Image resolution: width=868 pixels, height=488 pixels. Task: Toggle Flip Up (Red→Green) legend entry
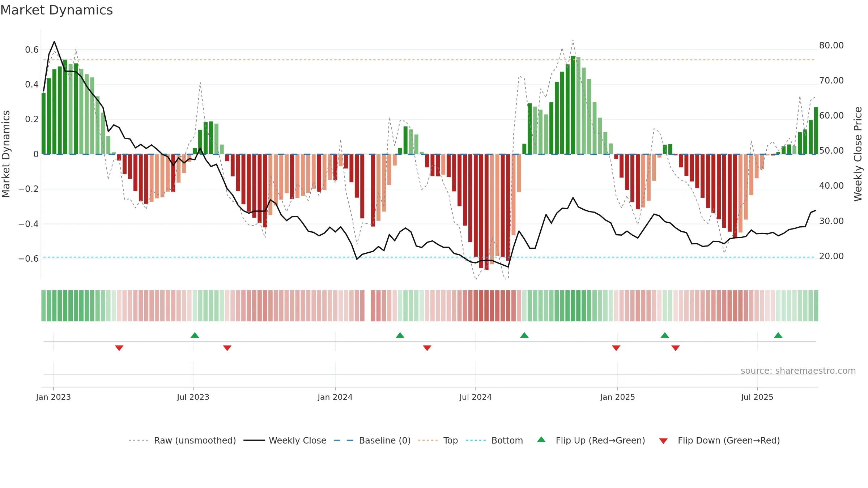pyautogui.click(x=591, y=440)
